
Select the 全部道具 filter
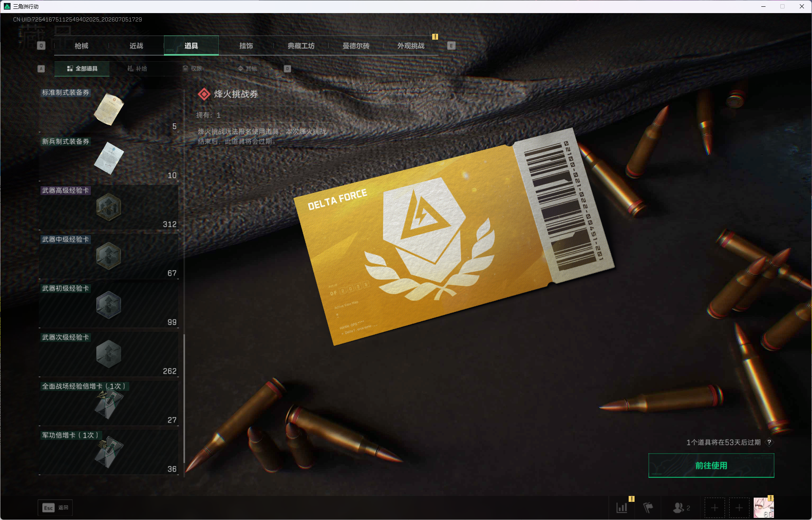[82, 68]
